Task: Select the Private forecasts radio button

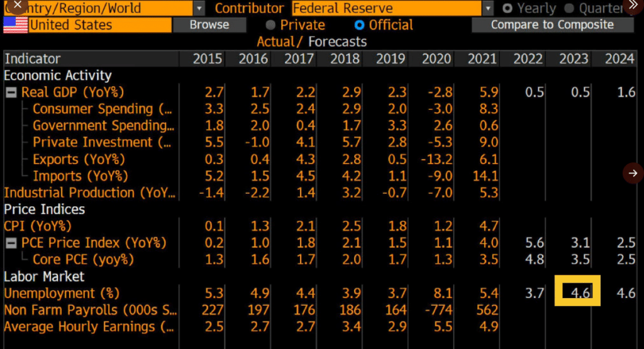Action: coord(270,25)
